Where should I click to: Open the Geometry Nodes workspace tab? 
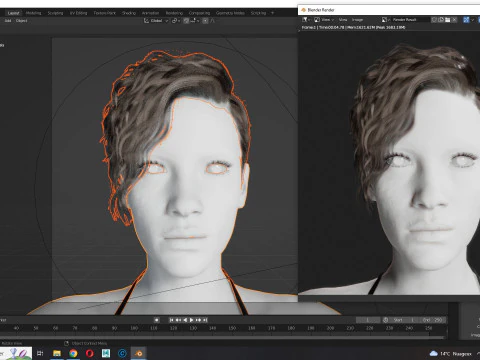point(230,13)
